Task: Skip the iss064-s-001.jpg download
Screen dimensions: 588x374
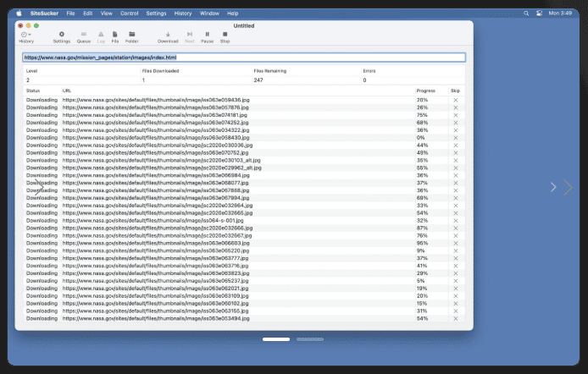Action: point(456,221)
